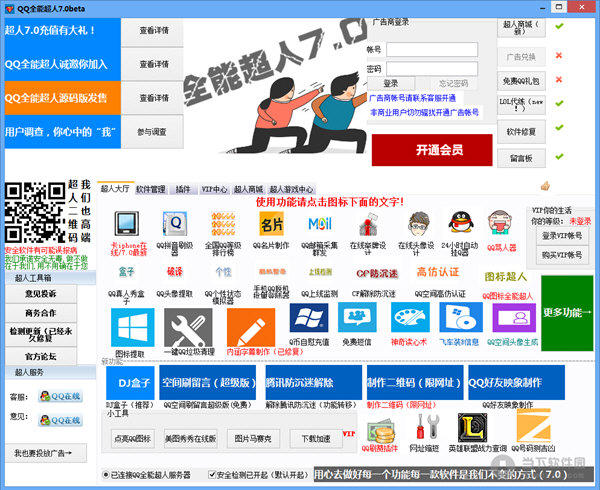The width and height of the screenshot is (600, 490).
Task: Click 查看详情 beside 超人7.0充值有大礼
Action: tap(153, 31)
